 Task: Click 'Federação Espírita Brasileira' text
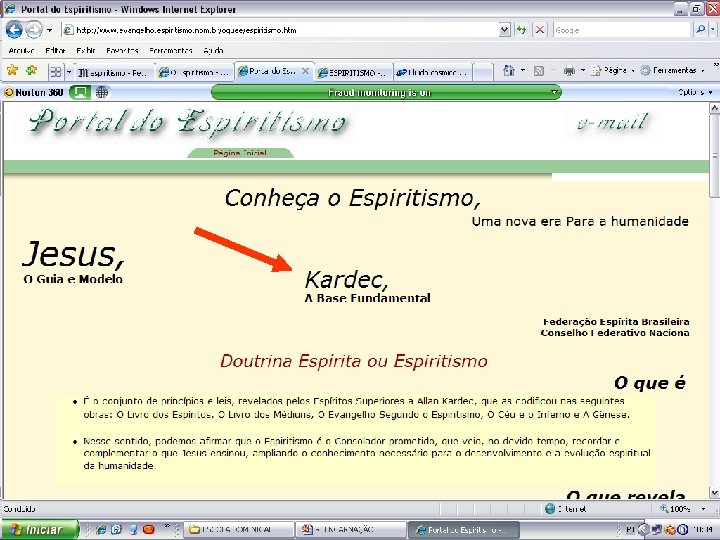[x=616, y=322]
